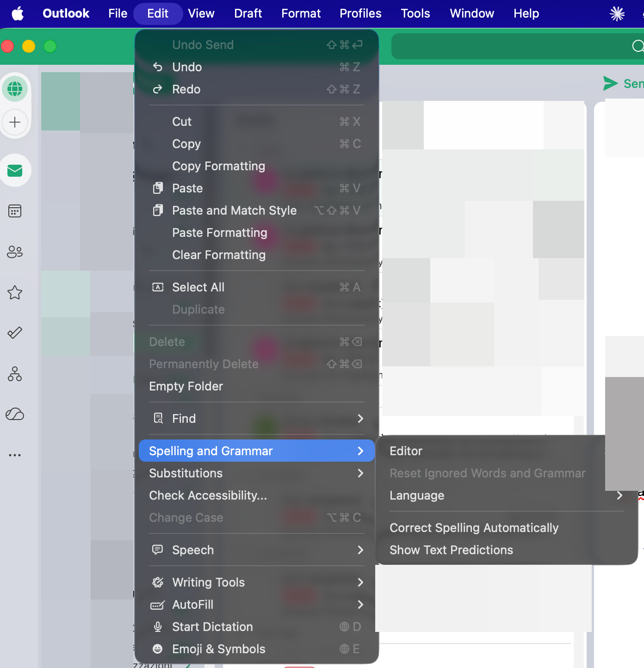Choose Paste Formatting
Image resolution: width=644 pixels, height=668 pixels.
point(257,233)
